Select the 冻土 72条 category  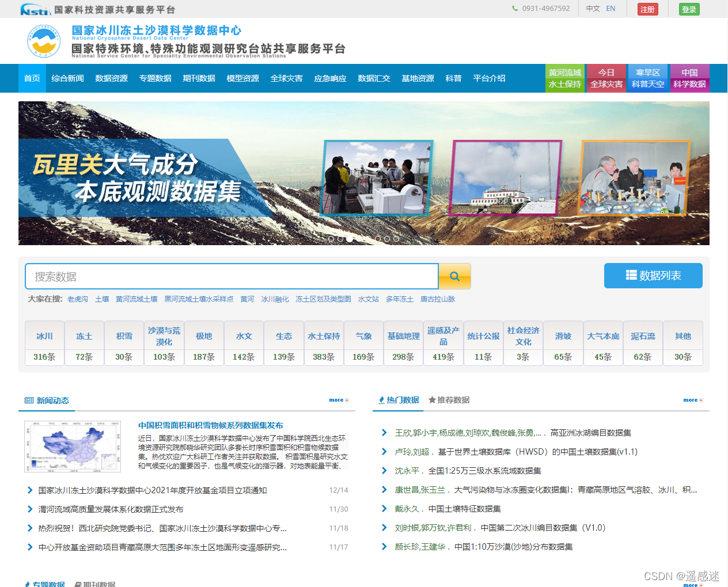(84, 344)
